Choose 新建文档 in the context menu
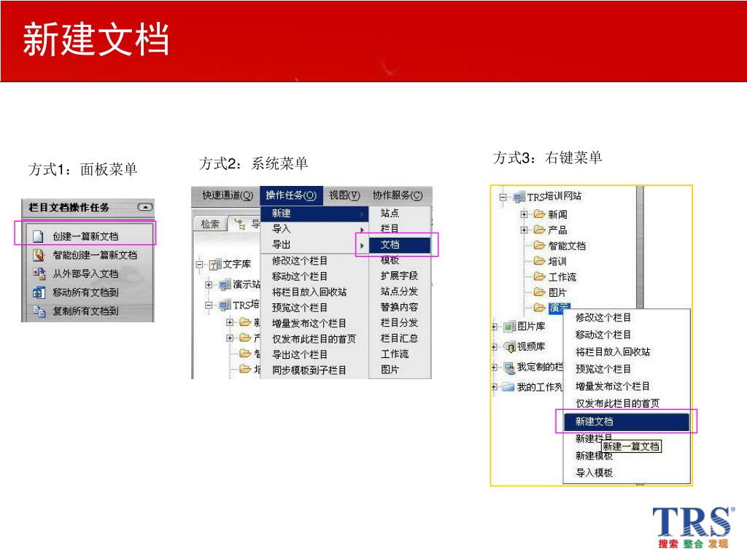Viewport: 747px width, 560px height. pos(626,421)
